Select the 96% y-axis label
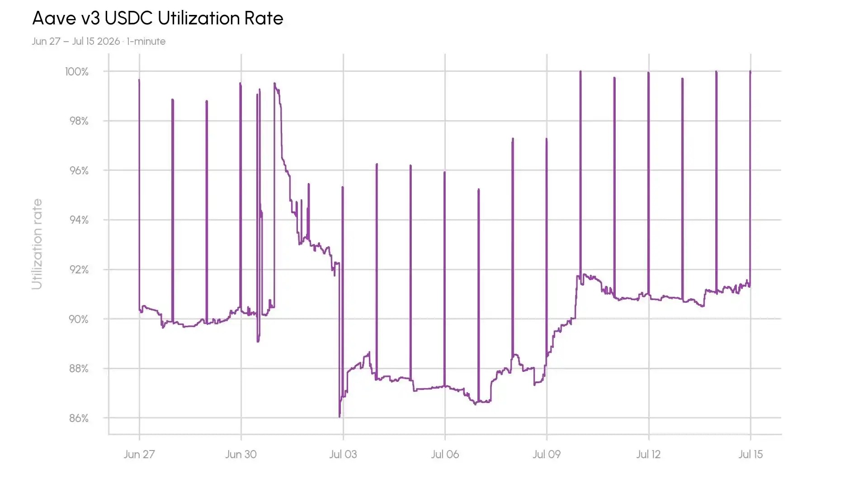 click(79, 170)
